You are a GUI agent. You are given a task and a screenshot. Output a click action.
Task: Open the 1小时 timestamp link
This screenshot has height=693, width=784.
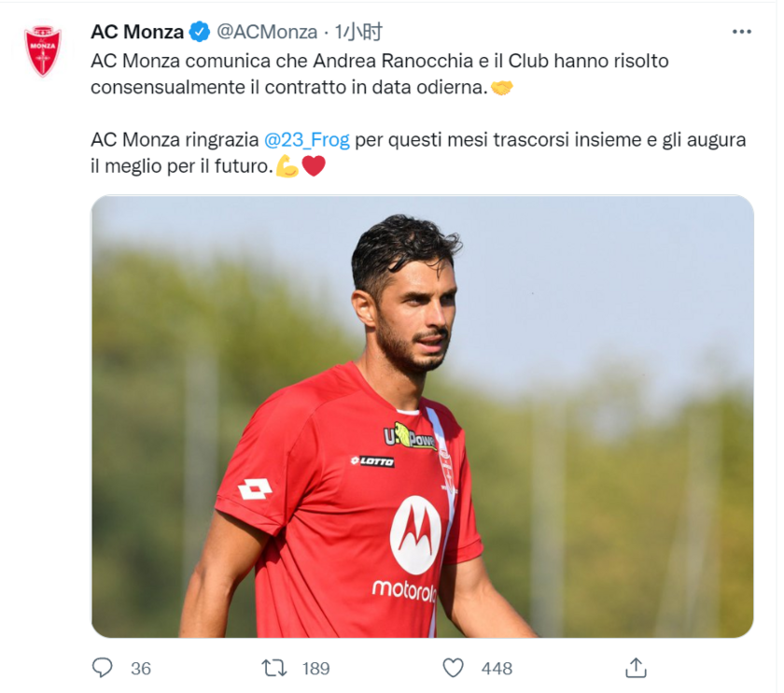pos(358,32)
